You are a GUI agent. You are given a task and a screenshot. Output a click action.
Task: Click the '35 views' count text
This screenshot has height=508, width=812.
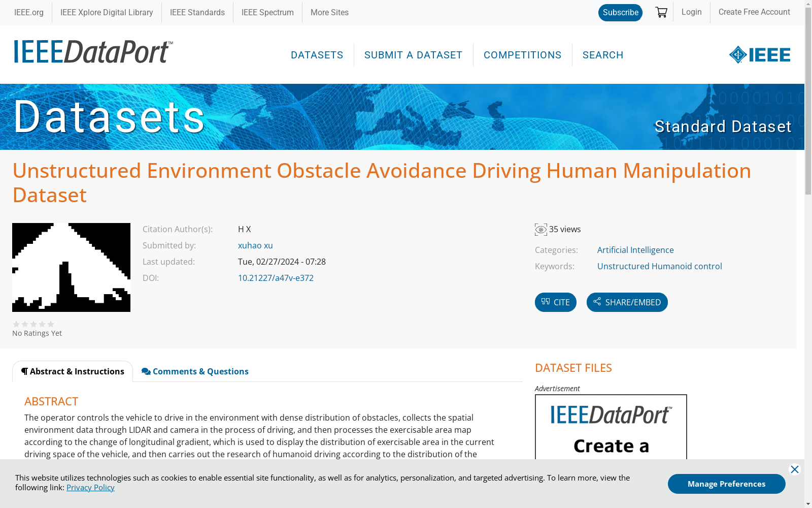tap(565, 230)
